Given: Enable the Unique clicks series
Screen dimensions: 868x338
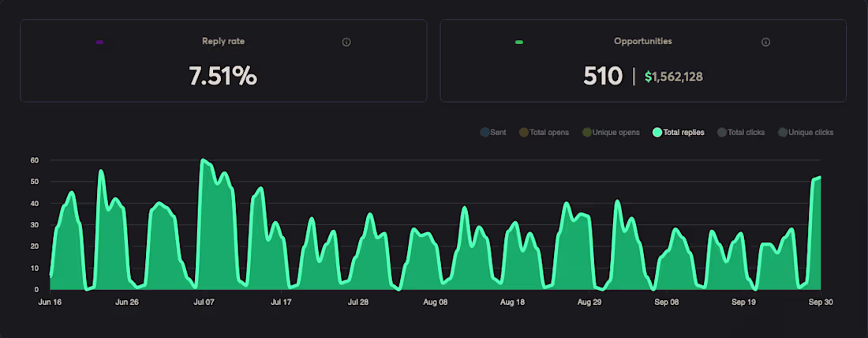Looking at the screenshot, I should tap(806, 133).
